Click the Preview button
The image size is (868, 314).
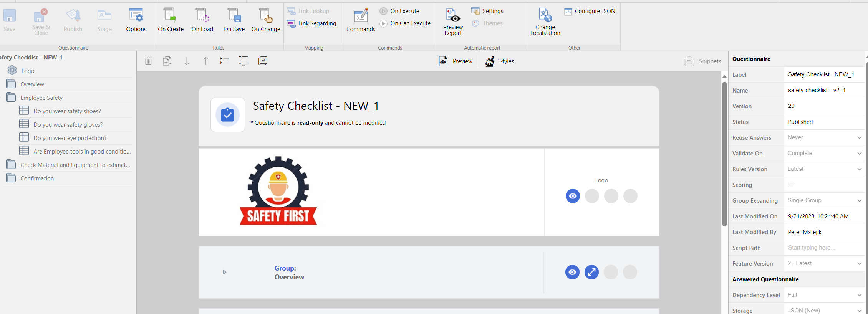[x=456, y=61]
